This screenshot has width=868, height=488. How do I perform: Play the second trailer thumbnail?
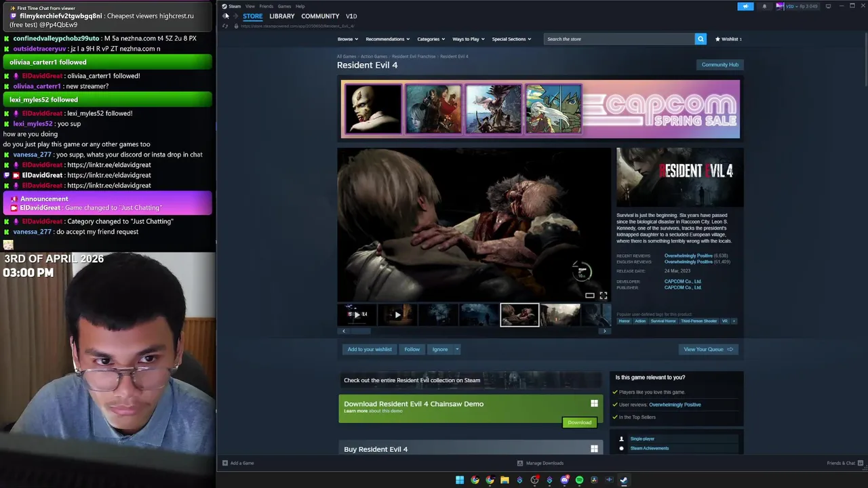(398, 314)
